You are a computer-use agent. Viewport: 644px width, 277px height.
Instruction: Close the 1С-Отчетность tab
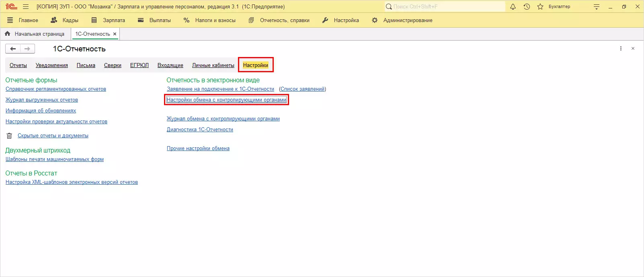[115, 34]
